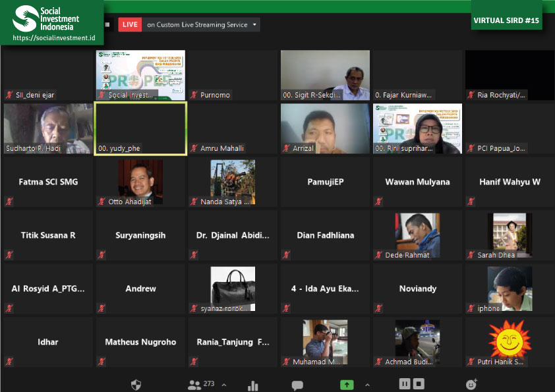Expand share screen options arrow
555x392 pixels.
367,385
